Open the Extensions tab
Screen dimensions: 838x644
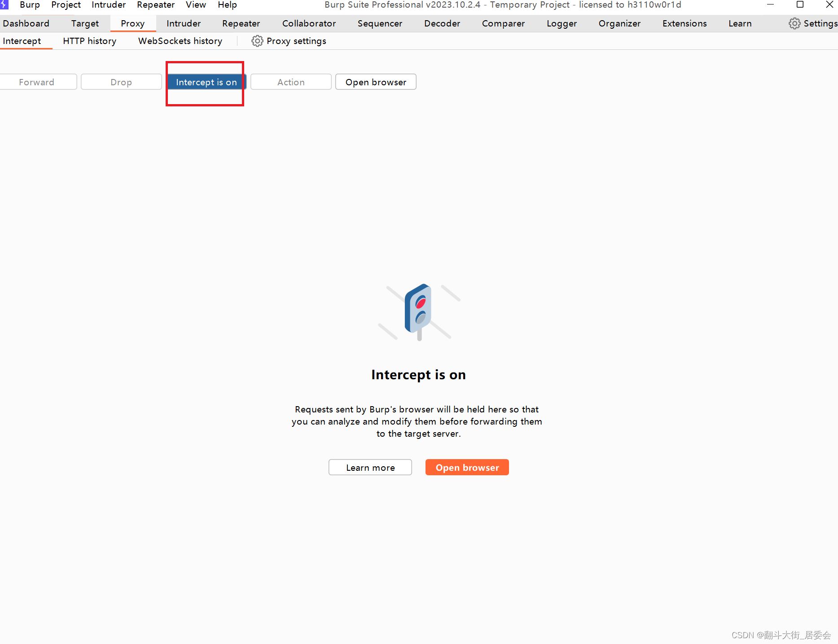[x=684, y=23]
